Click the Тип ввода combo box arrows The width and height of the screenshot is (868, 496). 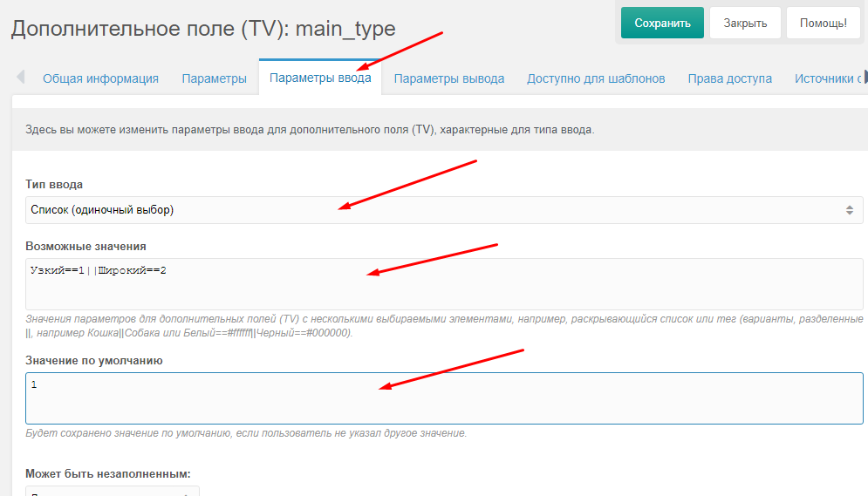click(x=849, y=210)
